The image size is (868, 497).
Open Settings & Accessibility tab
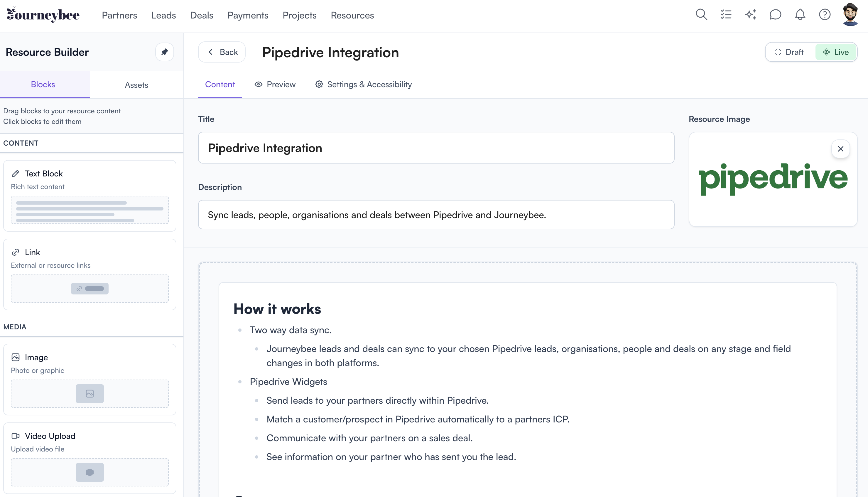tap(363, 84)
